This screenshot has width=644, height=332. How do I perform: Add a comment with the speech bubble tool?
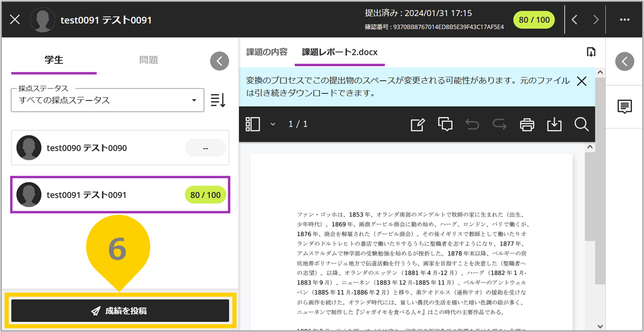[445, 124]
